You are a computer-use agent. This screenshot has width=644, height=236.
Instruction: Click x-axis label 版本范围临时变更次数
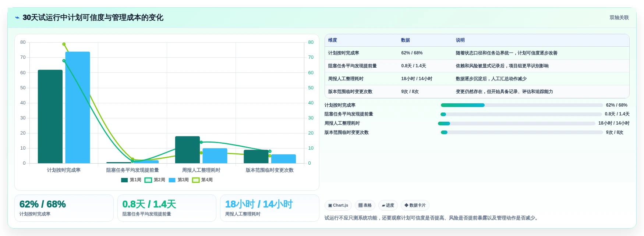pyautogui.click(x=270, y=170)
